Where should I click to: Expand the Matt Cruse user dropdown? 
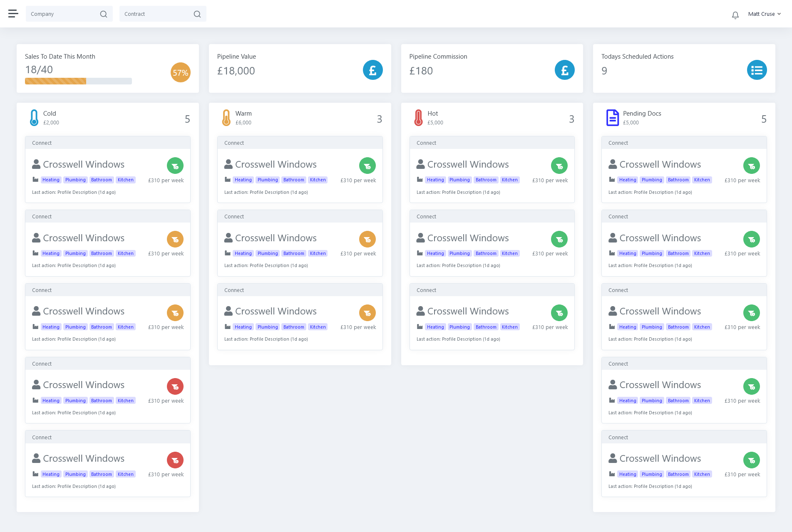tap(764, 14)
